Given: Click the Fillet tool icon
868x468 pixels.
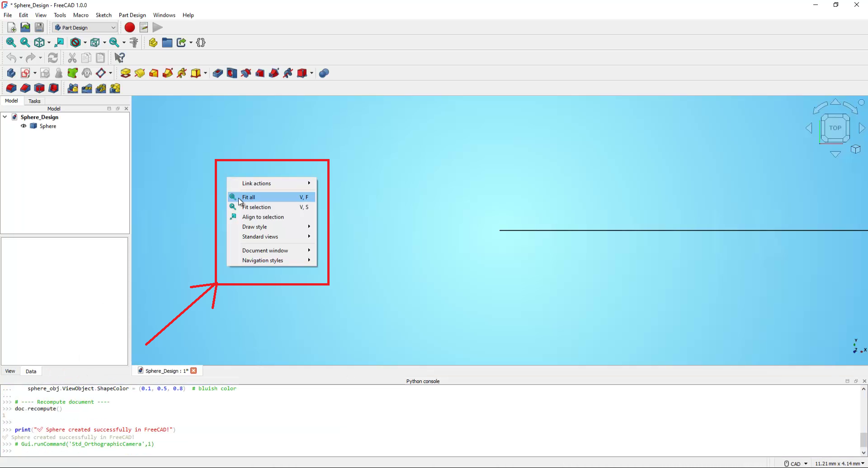Looking at the screenshot, I should (x=11, y=89).
